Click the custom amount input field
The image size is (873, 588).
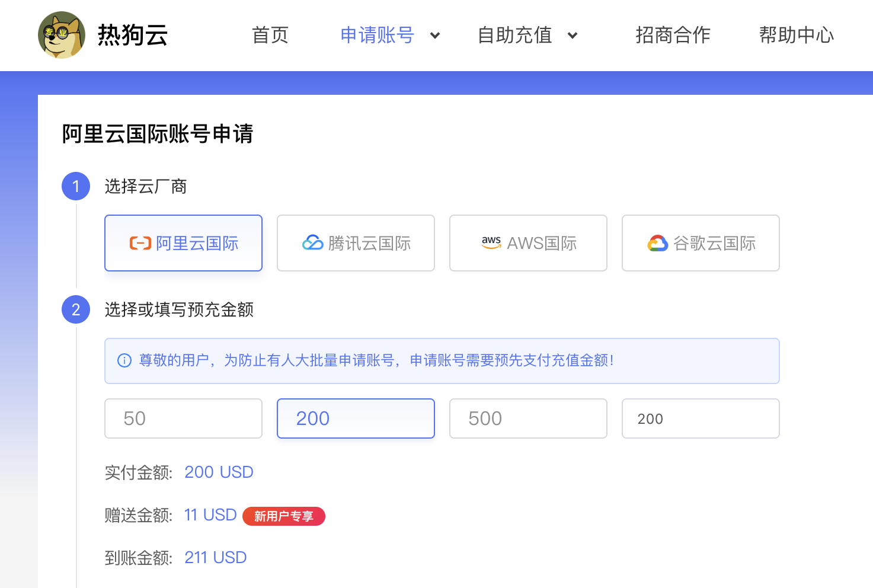701,418
